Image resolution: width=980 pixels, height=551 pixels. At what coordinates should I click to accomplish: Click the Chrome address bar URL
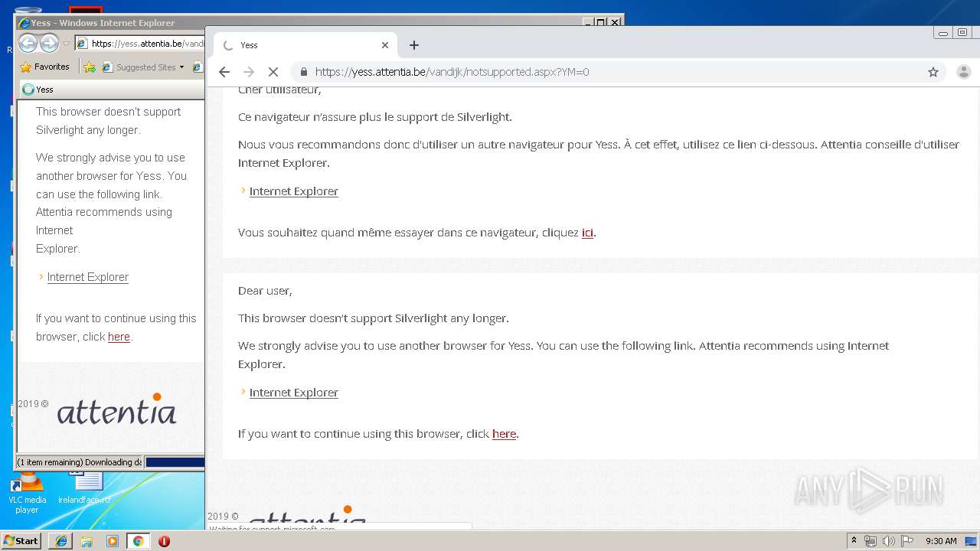[x=452, y=72]
